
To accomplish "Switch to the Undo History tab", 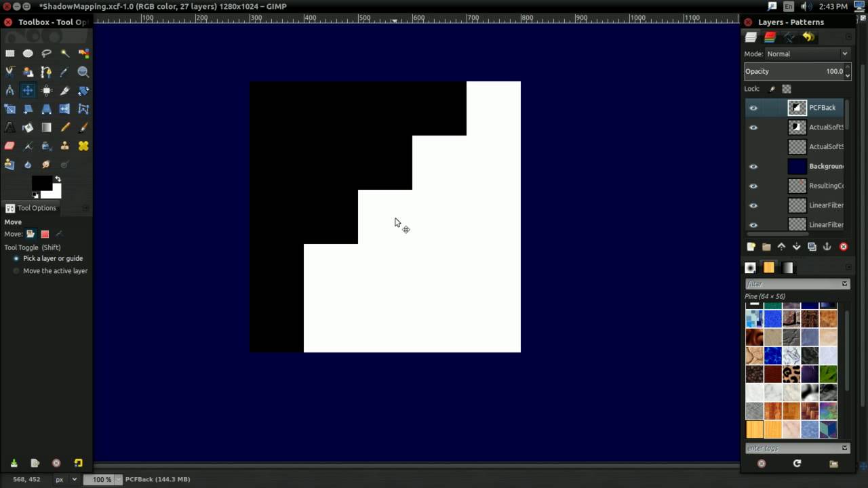I will pos(808,37).
